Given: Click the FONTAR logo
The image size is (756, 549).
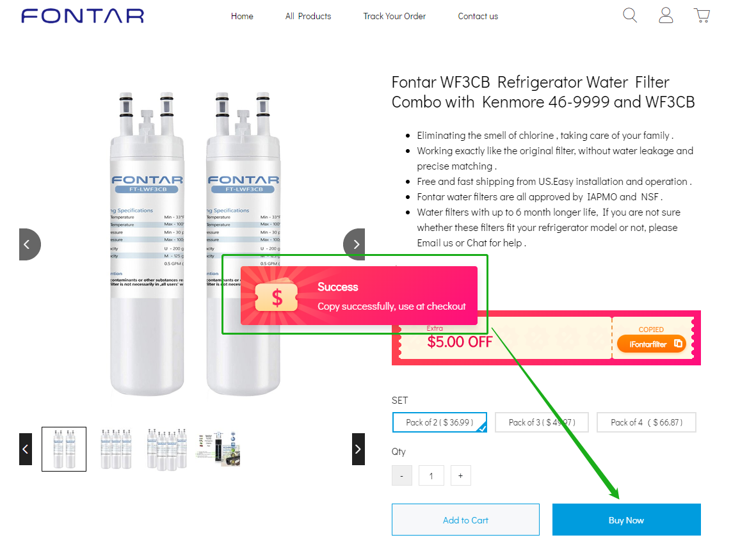Looking at the screenshot, I should pyautogui.click(x=83, y=16).
